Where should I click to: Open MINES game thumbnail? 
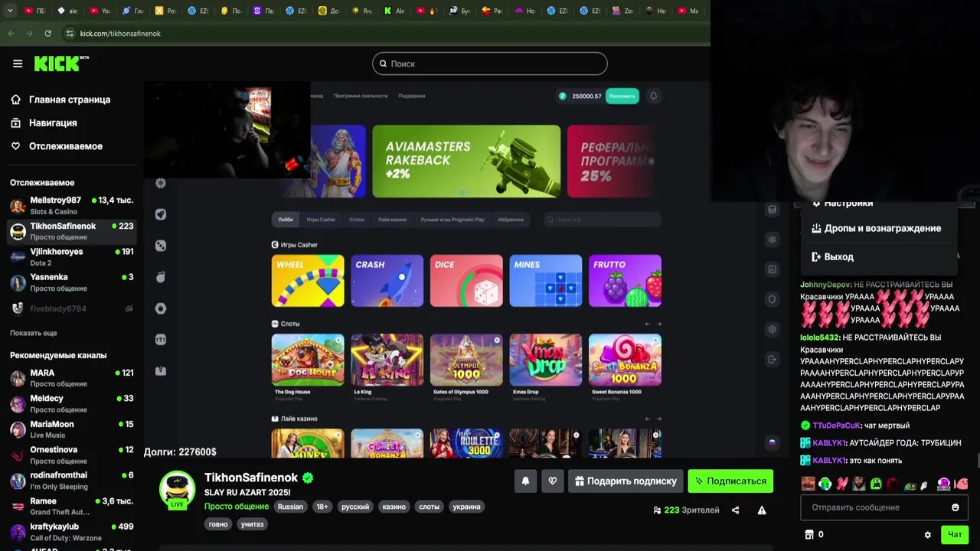[546, 281]
